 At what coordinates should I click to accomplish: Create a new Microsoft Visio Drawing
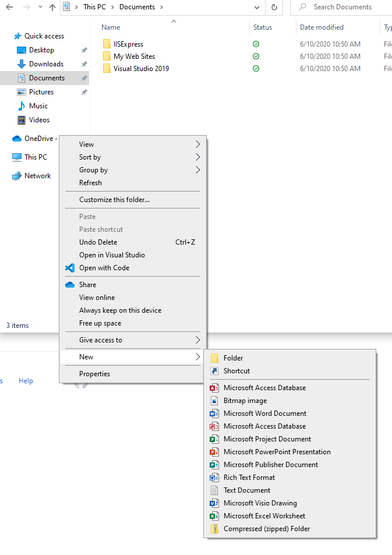pos(290,503)
